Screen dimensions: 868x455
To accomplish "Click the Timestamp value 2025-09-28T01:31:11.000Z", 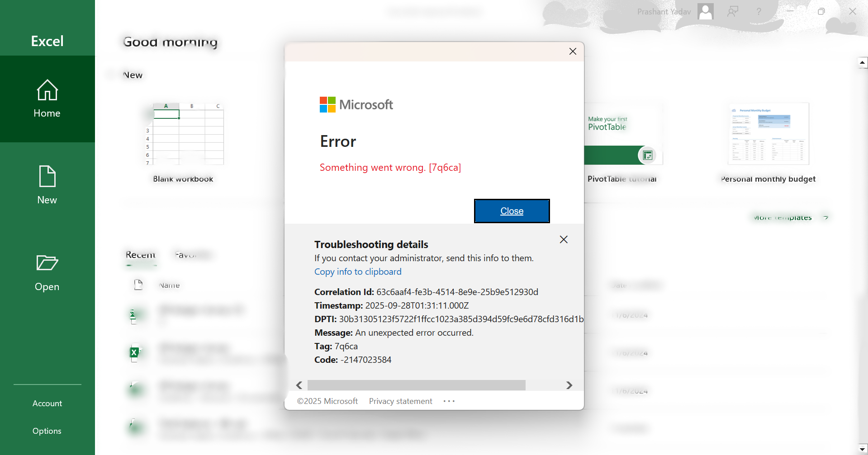I will tap(417, 305).
